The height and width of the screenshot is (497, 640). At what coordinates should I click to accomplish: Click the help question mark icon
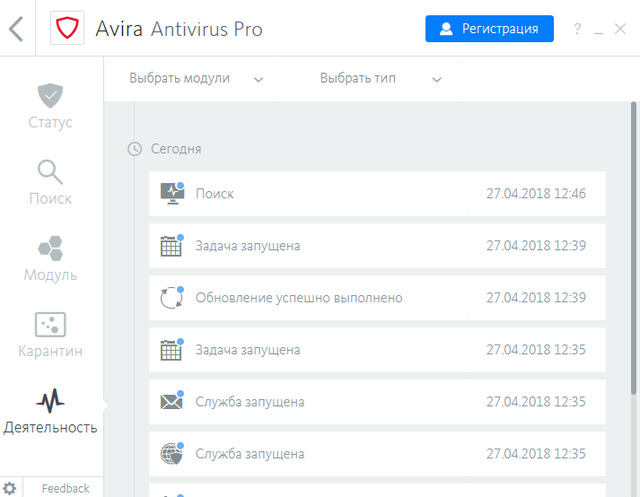point(577,29)
